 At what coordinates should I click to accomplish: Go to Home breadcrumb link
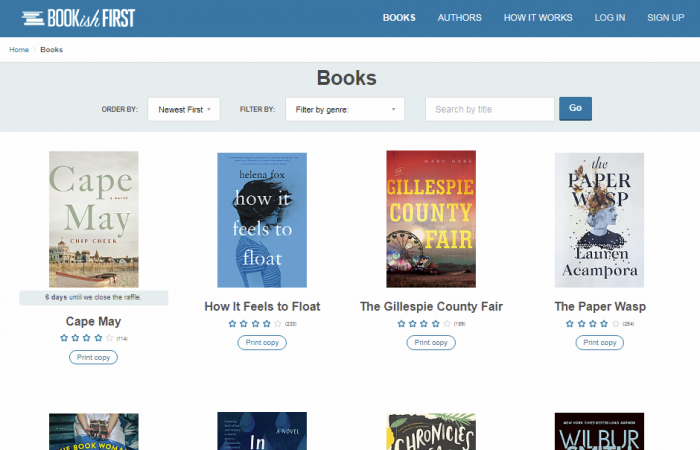[19, 50]
